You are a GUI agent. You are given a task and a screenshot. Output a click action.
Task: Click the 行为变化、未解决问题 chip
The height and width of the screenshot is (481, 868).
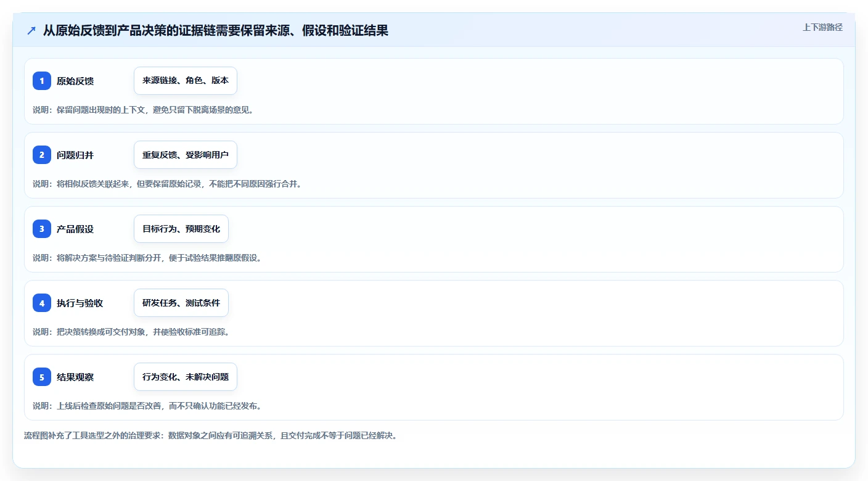point(186,377)
